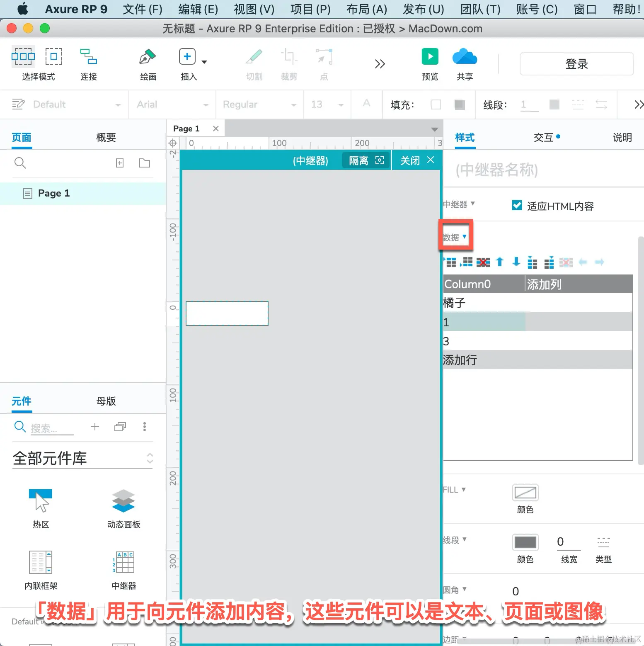Show more main toolbar items
Screen dimensions: 644x646
pyautogui.click(x=380, y=64)
